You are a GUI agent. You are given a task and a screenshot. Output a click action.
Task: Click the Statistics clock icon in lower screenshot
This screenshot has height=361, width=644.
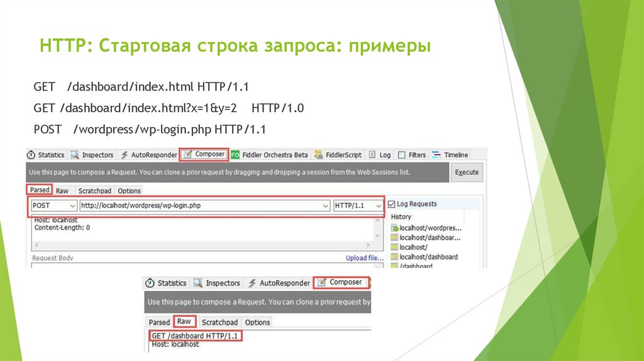point(150,283)
